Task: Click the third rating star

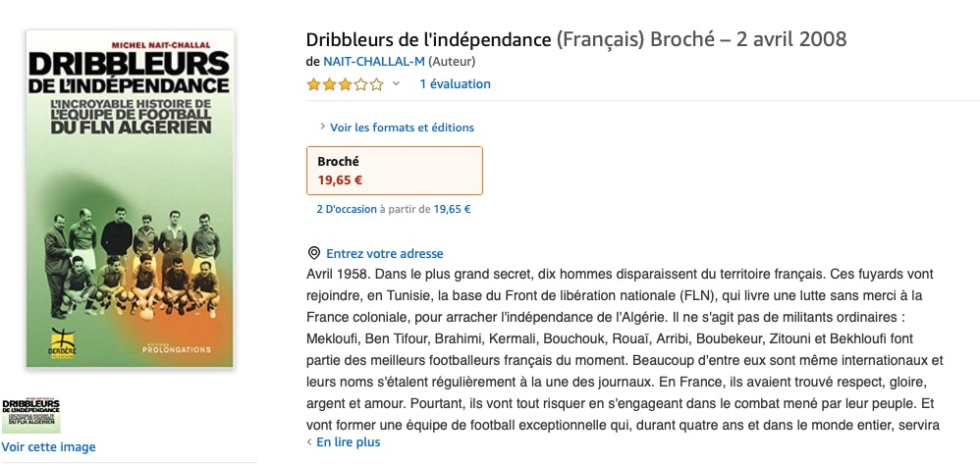Action: pyautogui.click(x=345, y=84)
